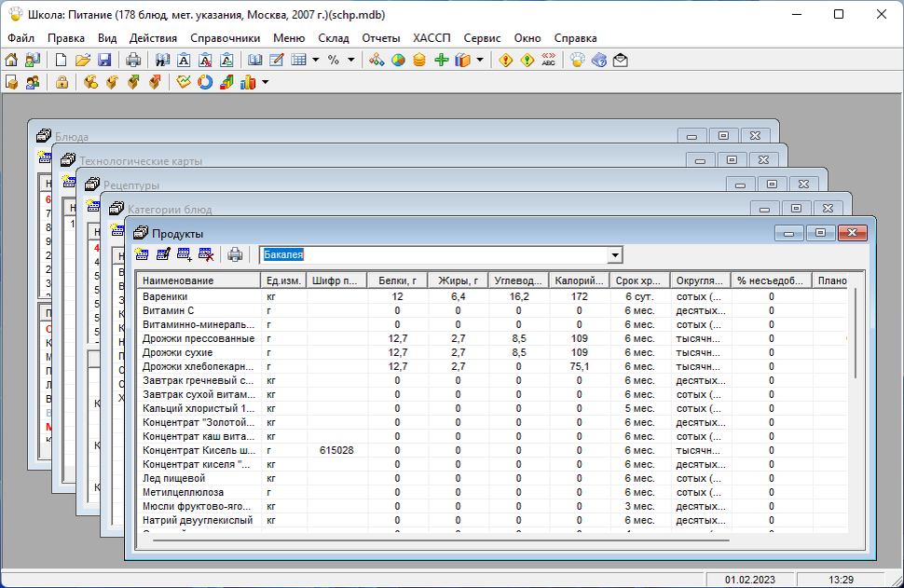Open the Файл menu
Screen dimensions: 904x588
(x=21, y=38)
